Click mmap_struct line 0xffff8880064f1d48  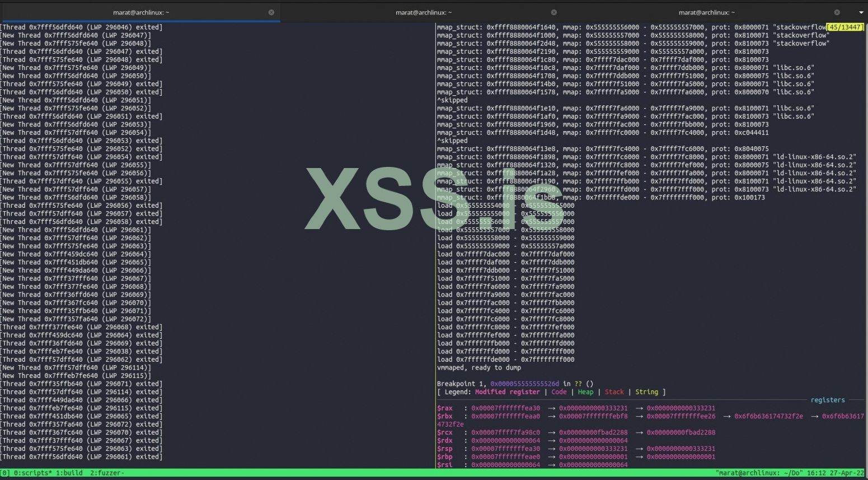point(603,133)
